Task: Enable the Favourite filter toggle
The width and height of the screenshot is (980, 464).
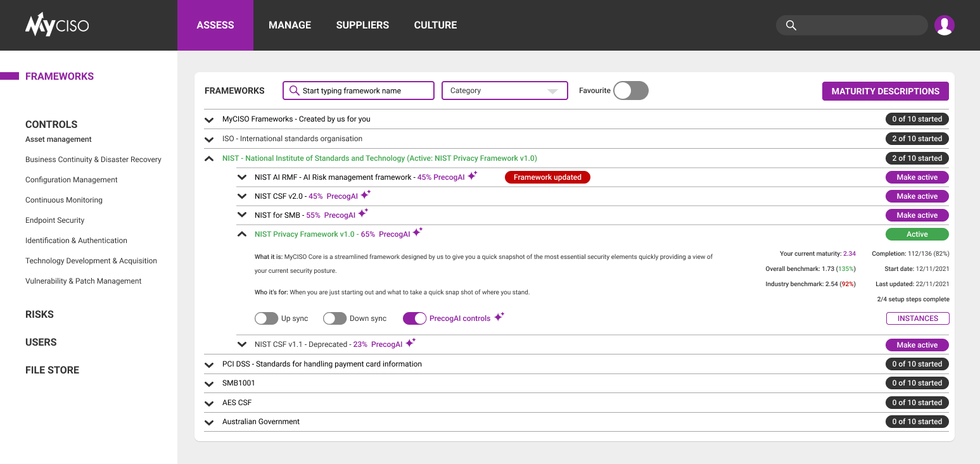Action: click(x=630, y=91)
